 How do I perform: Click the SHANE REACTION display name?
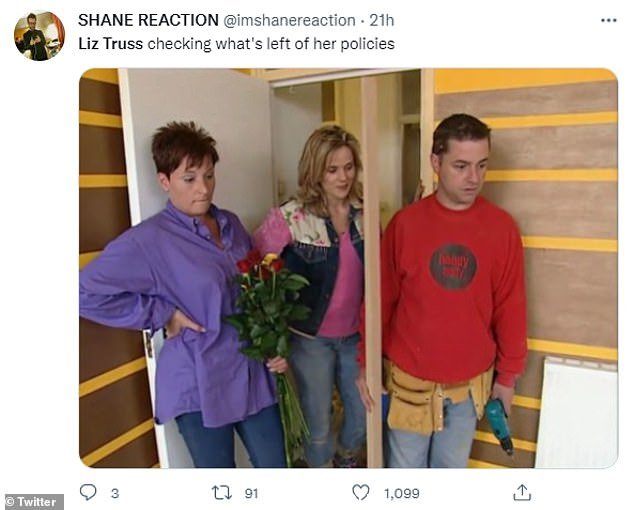coord(148,20)
